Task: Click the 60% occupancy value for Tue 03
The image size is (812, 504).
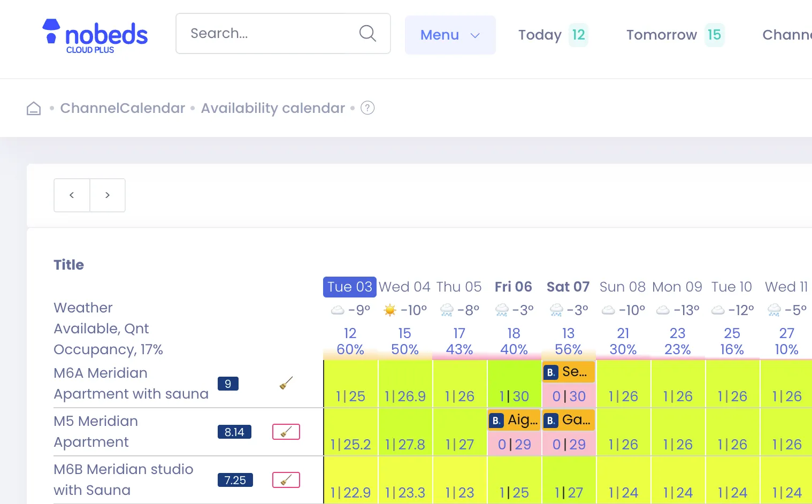Action: tap(350, 349)
